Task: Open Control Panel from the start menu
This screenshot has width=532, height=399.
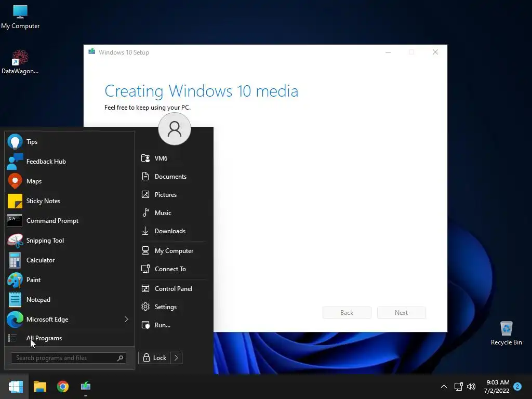Action: (173, 289)
